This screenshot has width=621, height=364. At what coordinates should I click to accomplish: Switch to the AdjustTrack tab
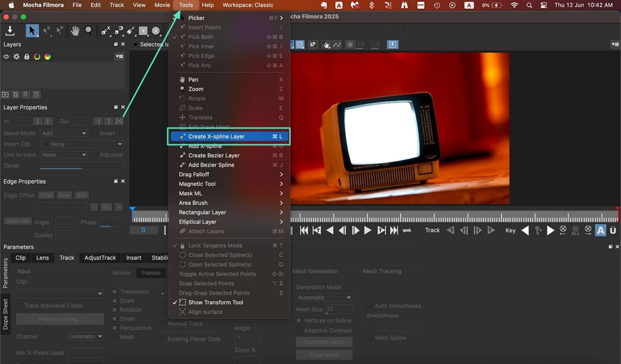(x=100, y=258)
